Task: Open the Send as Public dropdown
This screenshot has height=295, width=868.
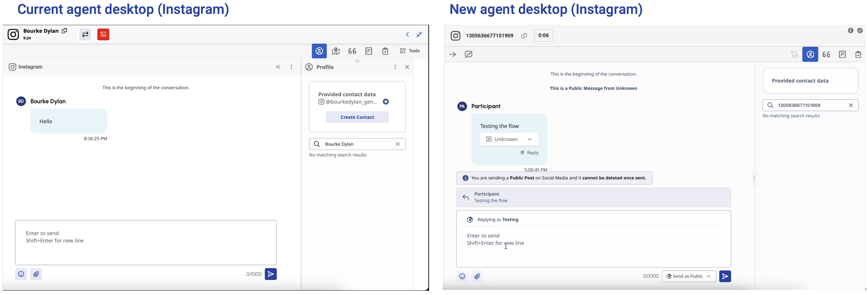Action: click(688, 276)
